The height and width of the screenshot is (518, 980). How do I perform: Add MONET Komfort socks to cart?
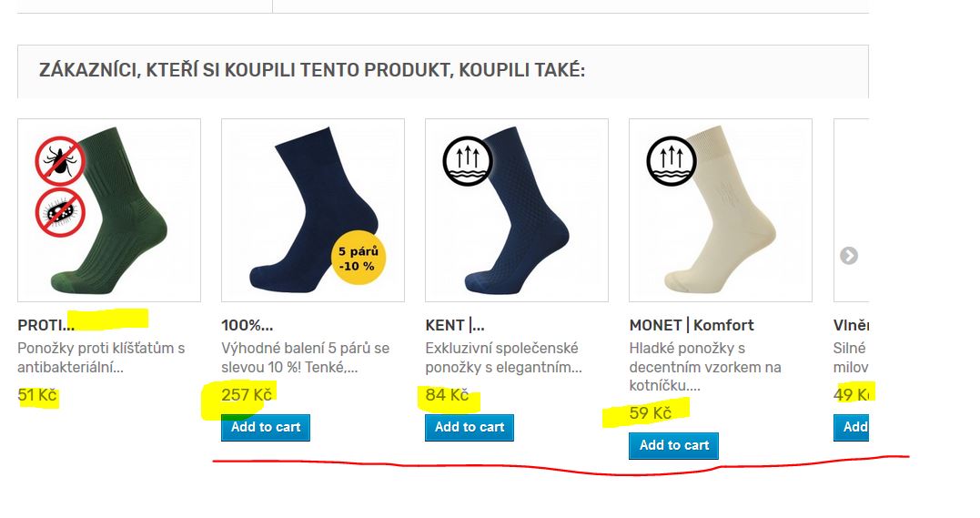(673, 445)
